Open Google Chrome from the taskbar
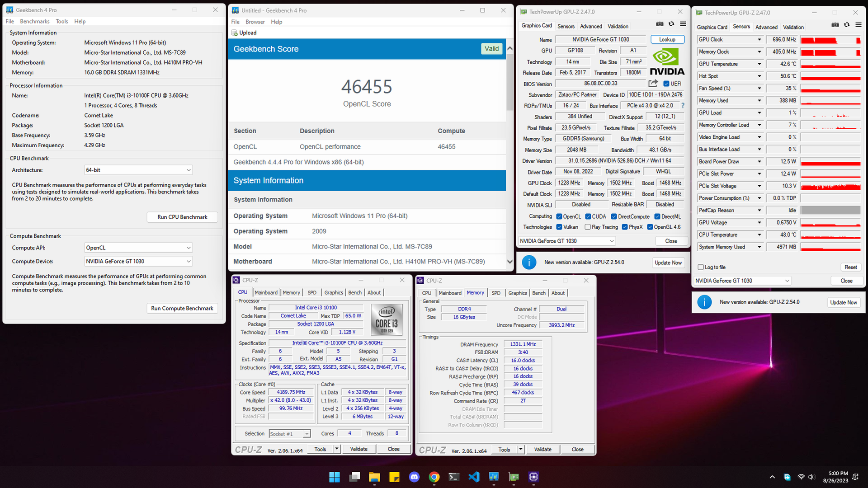 click(x=434, y=477)
